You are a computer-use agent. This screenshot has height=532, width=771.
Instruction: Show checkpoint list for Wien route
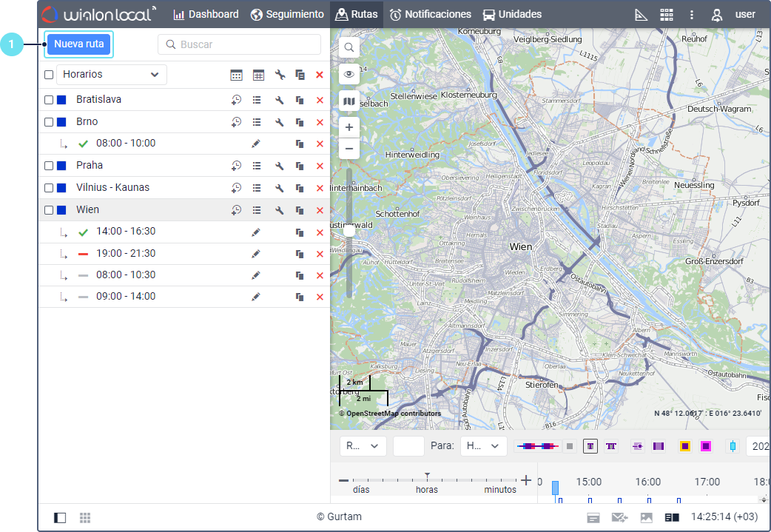(257, 210)
